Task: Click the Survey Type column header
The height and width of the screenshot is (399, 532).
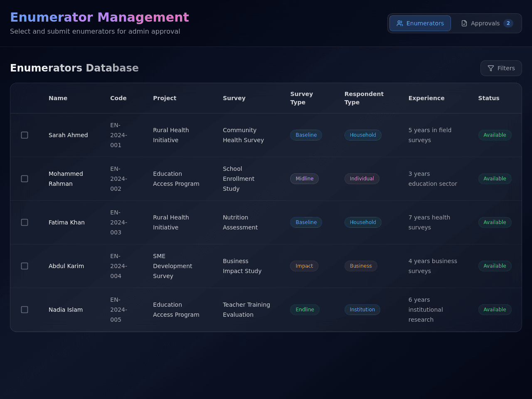Action: [x=302, y=98]
